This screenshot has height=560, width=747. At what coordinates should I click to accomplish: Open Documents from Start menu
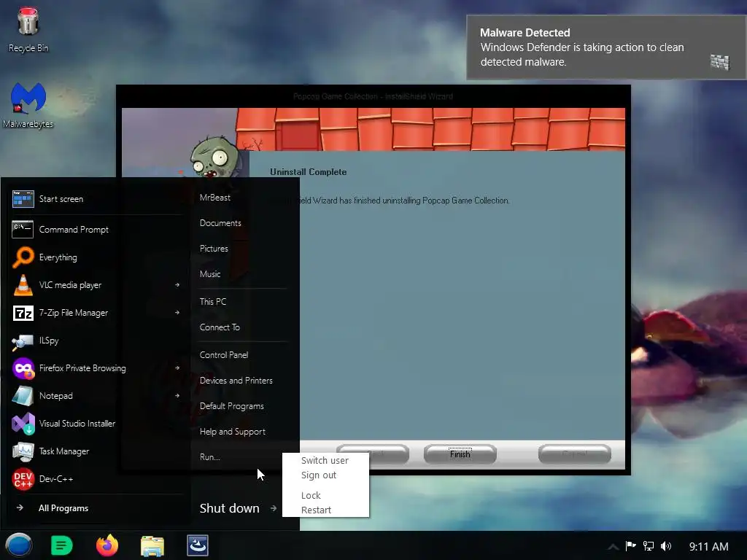click(x=220, y=223)
